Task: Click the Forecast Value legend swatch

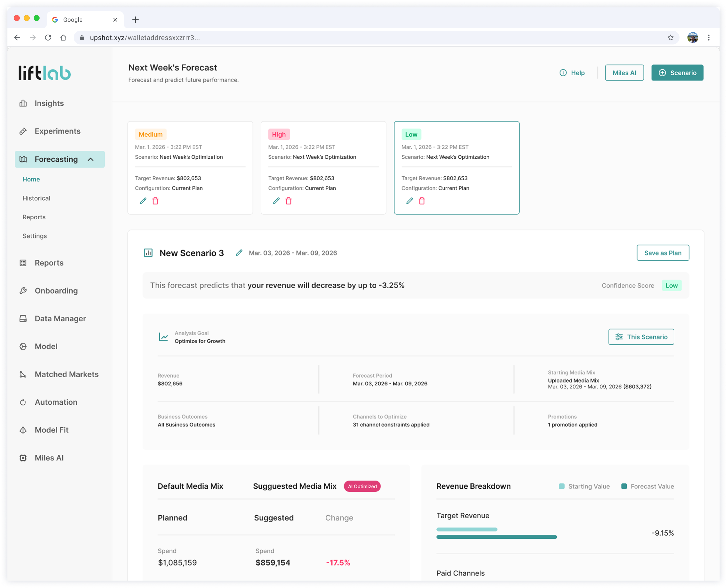Action: click(x=624, y=486)
